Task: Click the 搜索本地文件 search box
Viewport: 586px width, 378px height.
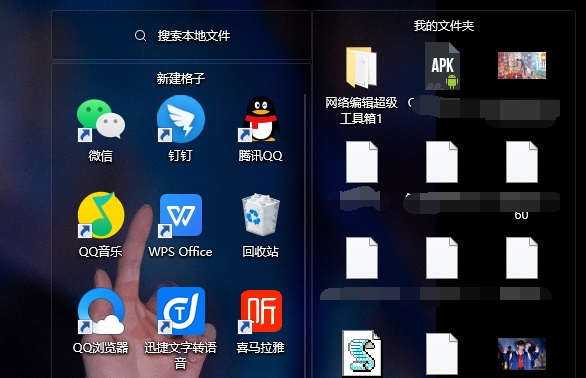Action: click(181, 35)
